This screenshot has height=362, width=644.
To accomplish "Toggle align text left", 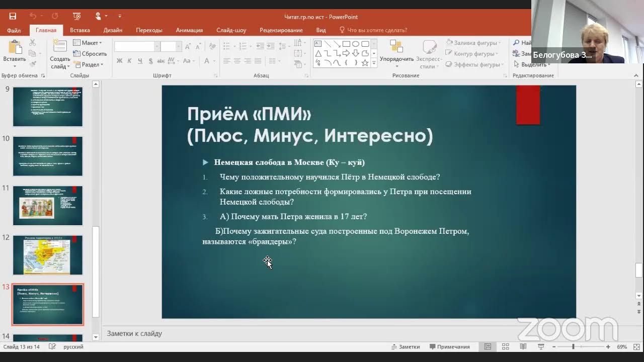I will [226, 61].
